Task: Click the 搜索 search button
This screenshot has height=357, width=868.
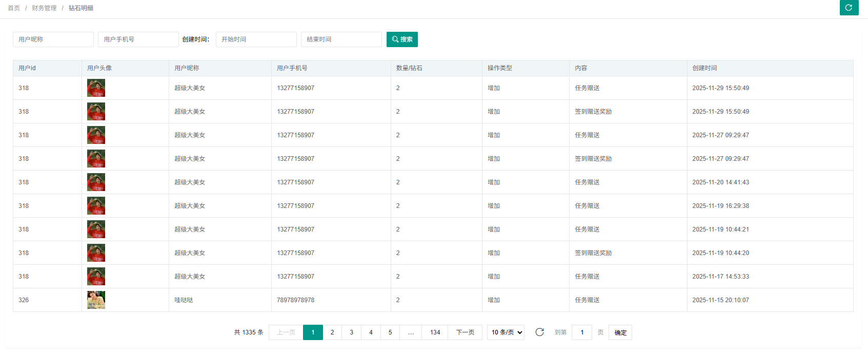Action: point(402,39)
